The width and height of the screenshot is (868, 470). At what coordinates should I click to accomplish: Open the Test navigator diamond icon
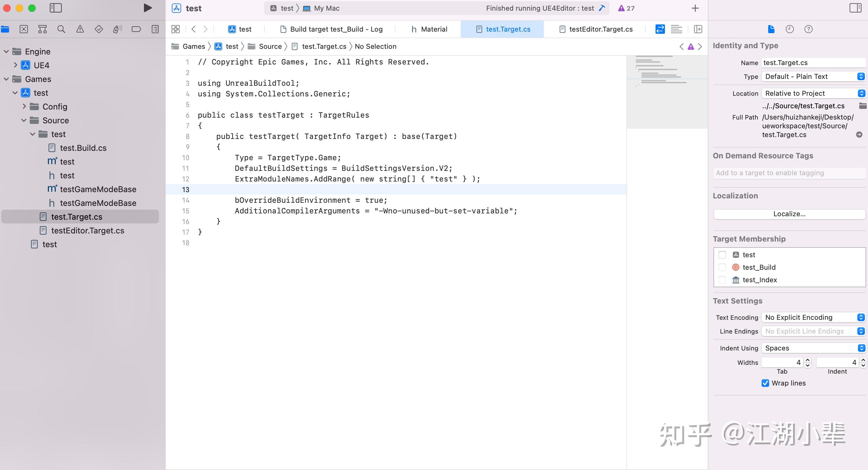click(99, 29)
